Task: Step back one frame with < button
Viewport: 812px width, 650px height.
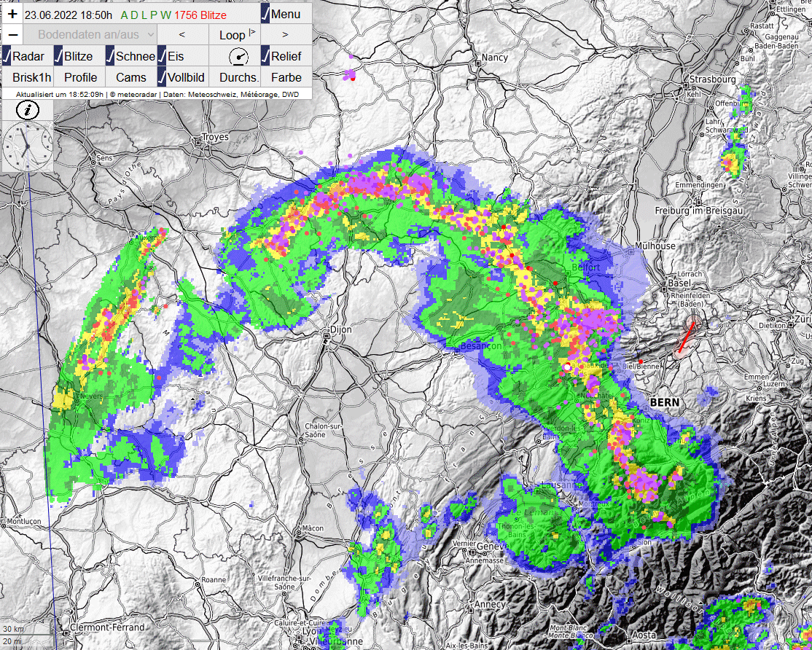Action: [181, 35]
